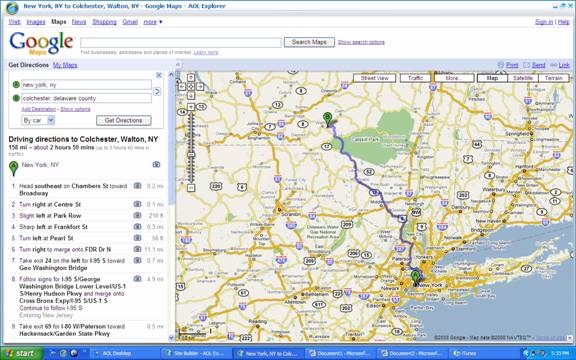Click the swap start and end arrow icon
The height and width of the screenshot is (360, 576).
pos(157,91)
